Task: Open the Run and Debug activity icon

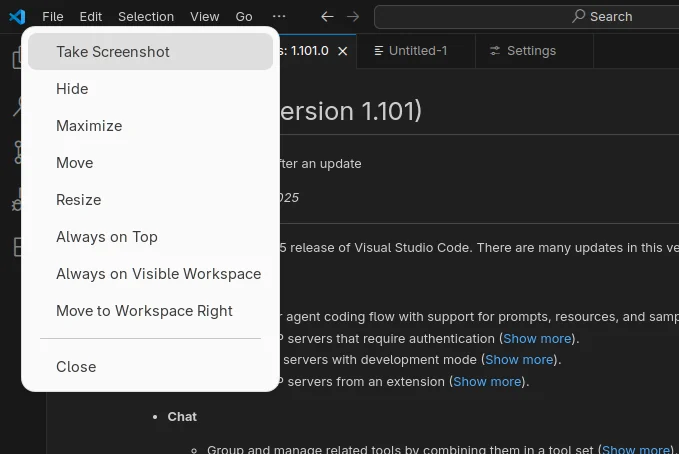Action: pyautogui.click(x=17, y=200)
